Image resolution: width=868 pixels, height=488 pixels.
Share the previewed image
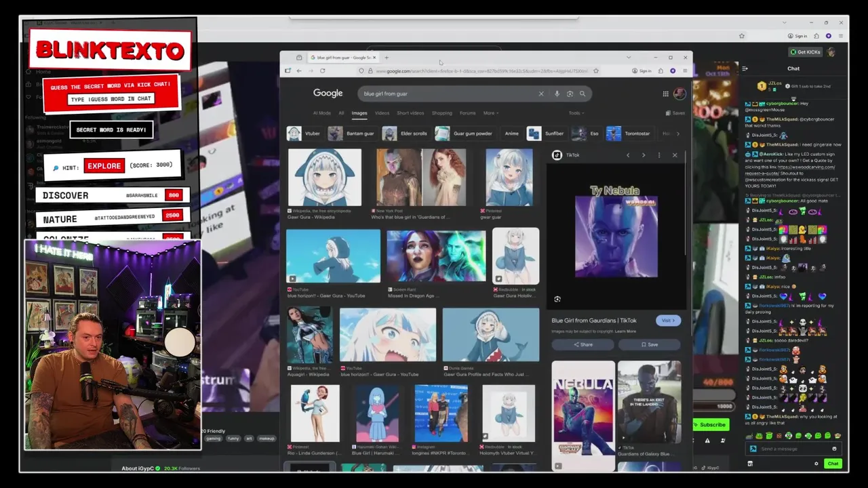[583, 344]
